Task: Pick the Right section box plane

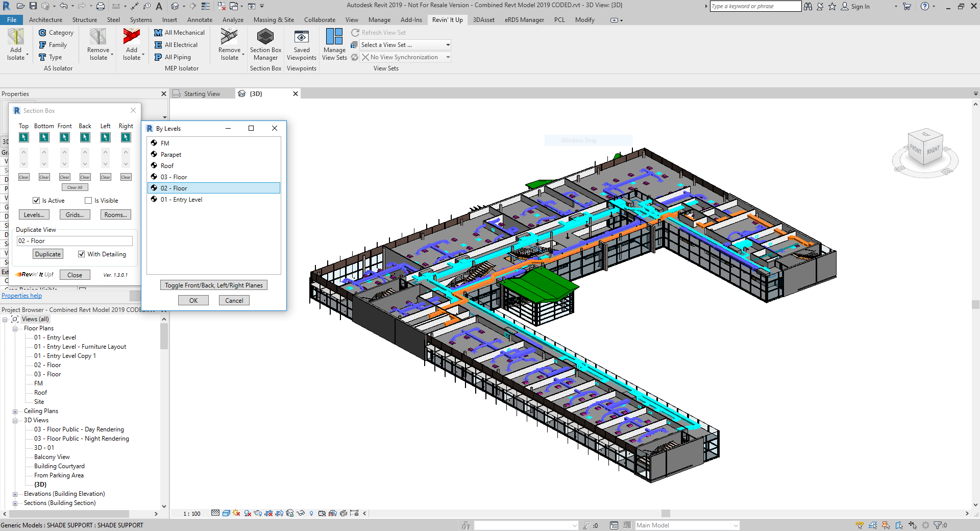Action: 126,137
